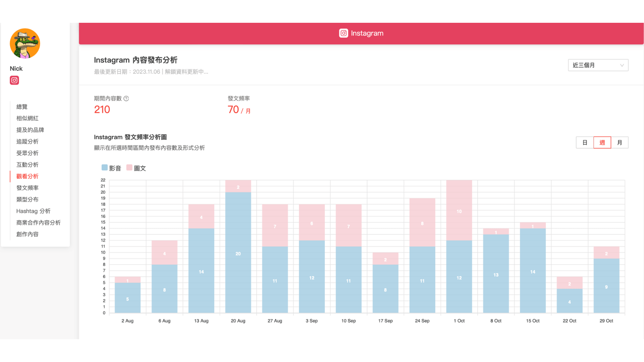Click the 3 Sep pink bar showing 6
This screenshot has height=362, width=644.
point(312,222)
